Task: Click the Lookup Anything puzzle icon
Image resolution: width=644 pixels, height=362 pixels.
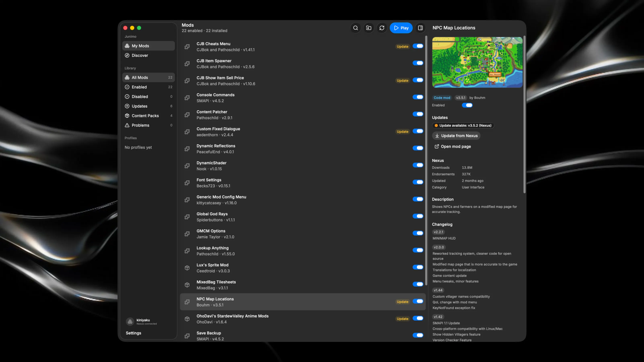Action: [x=187, y=251]
